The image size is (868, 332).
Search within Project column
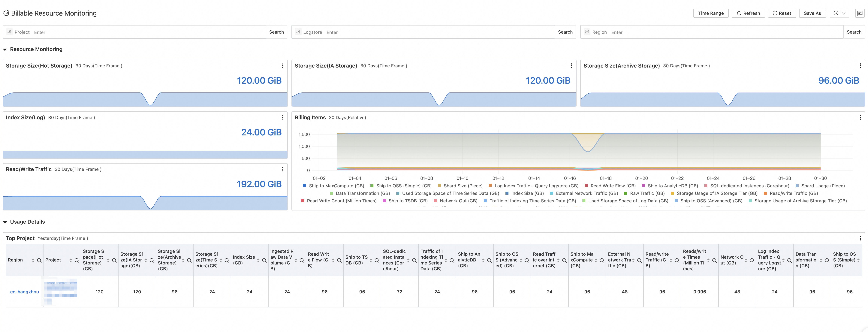(x=77, y=261)
